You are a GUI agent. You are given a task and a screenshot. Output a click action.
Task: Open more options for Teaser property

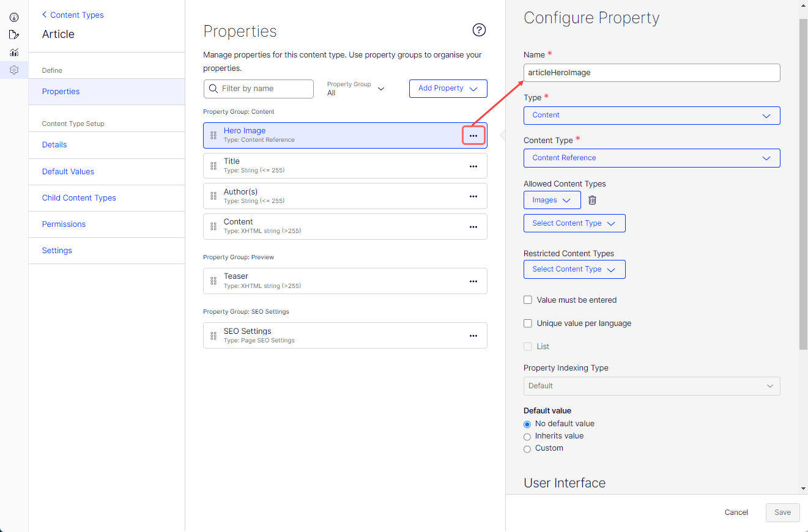click(473, 281)
